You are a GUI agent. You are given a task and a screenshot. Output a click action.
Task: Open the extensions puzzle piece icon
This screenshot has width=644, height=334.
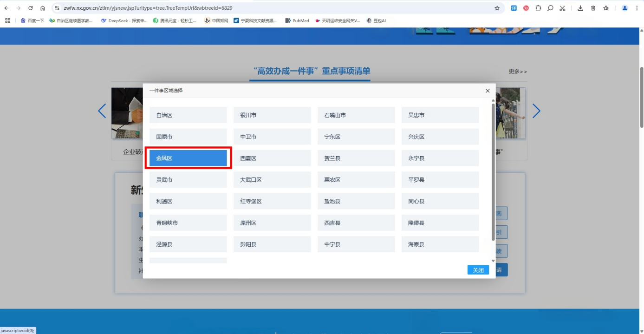point(538,8)
